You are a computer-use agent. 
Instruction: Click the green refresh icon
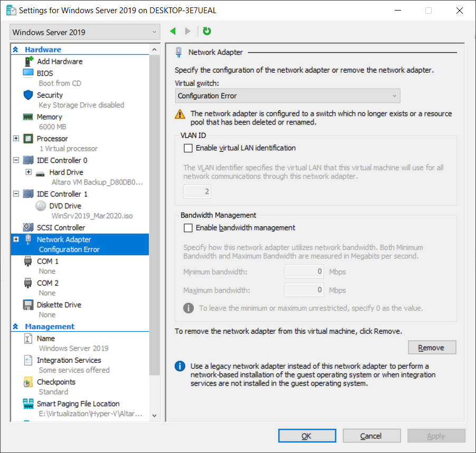tap(207, 31)
